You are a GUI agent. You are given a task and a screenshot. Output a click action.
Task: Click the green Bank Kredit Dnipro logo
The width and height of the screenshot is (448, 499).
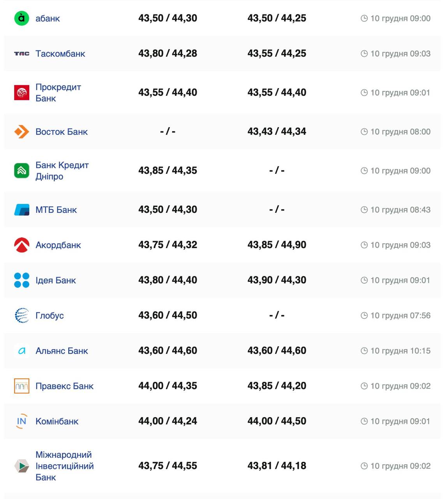(x=21, y=171)
